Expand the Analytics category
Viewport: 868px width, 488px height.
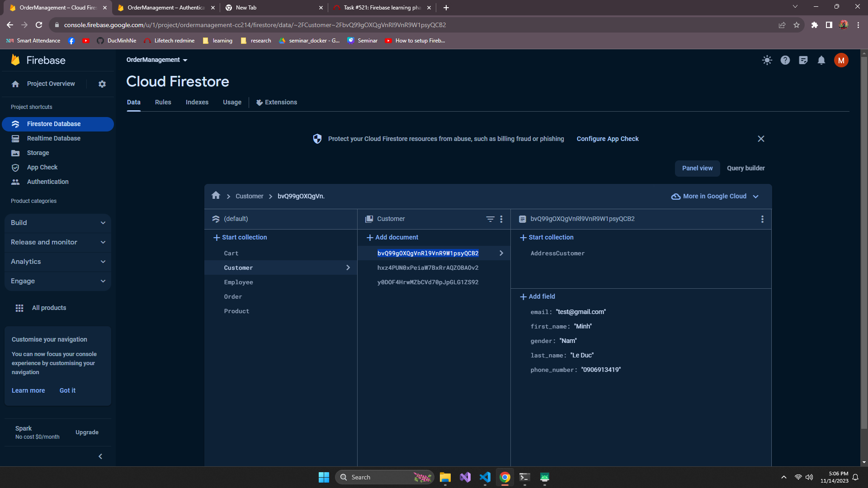point(58,262)
